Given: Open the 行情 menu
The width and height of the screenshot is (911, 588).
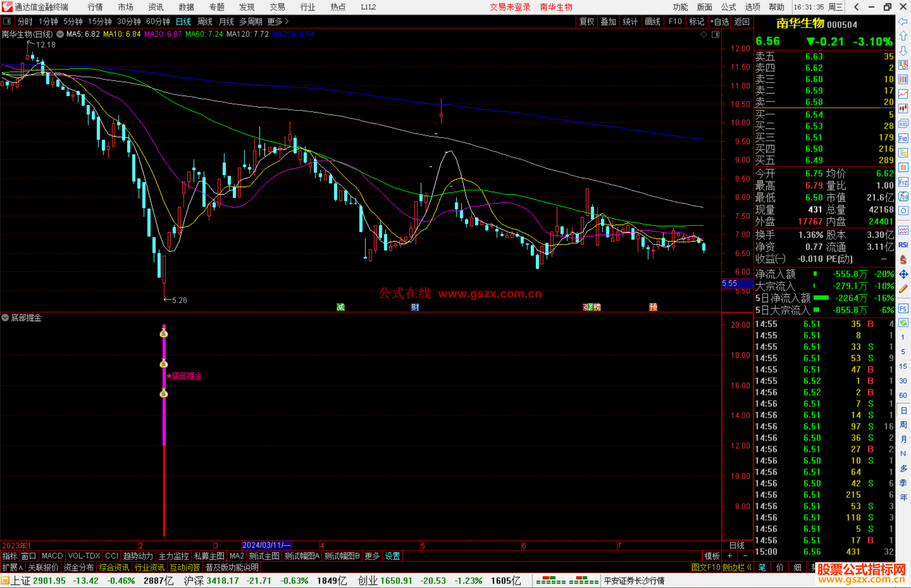Looking at the screenshot, I should coord(95,7).
